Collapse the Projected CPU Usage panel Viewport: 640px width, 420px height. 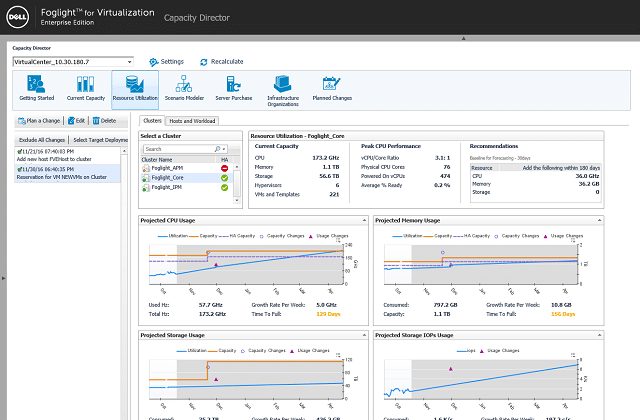pos(364,220)
